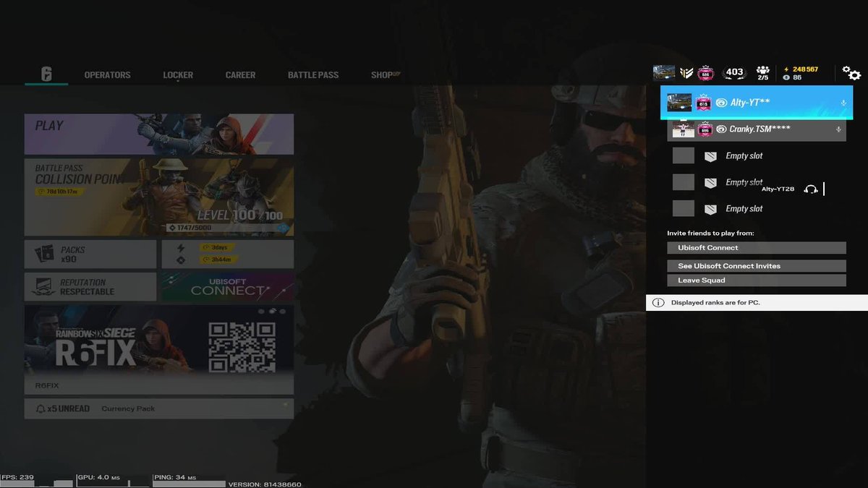Viewport: 868px width, 488px height.
Task: Select the Alty-YT** squad member row
Action: (757, 103)
